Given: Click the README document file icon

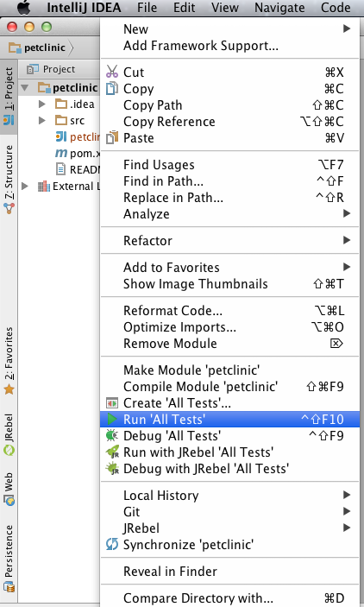Looking at the screenshot, I should click(60, 169).
